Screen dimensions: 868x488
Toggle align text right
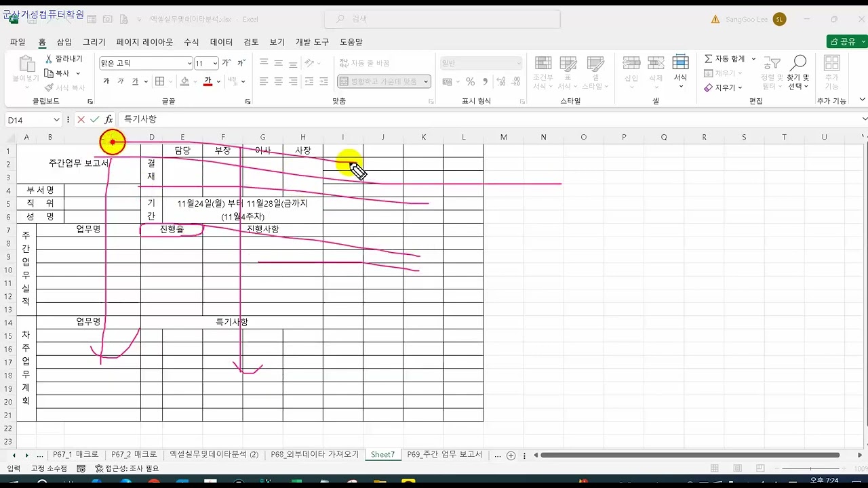pos(294,81)
